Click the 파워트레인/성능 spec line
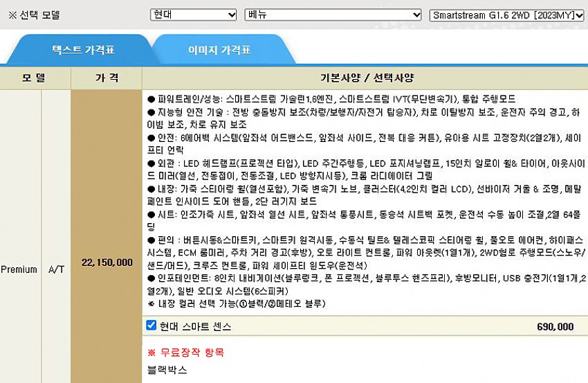This screenshot has width=588, height=383. pos(331,99)
